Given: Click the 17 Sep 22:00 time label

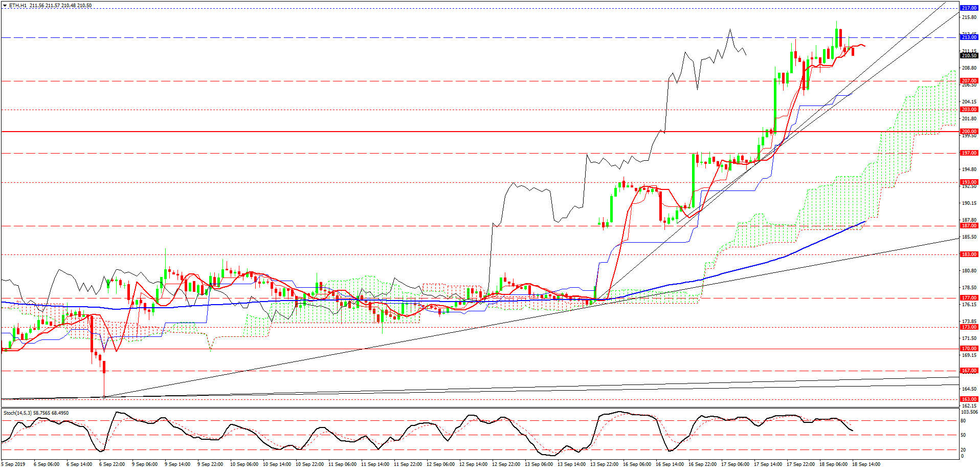Looking at the screenshot, I should [800, 464].
